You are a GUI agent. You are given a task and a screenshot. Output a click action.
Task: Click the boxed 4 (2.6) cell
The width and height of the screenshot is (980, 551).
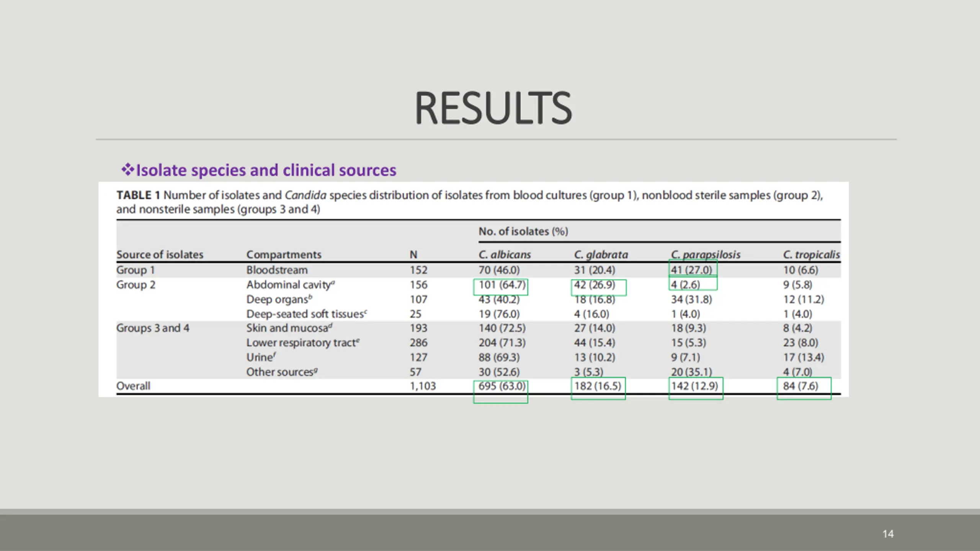(x=685, y=285)
